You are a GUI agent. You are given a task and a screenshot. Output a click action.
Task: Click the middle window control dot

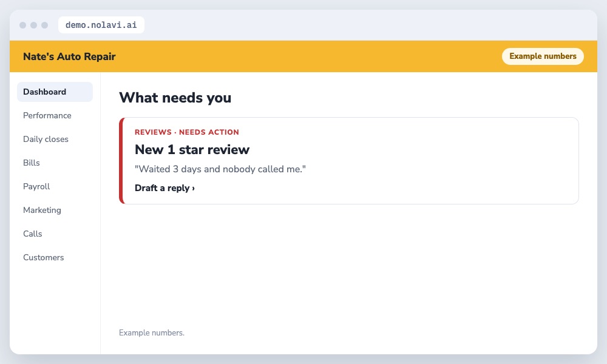[33, 25]
